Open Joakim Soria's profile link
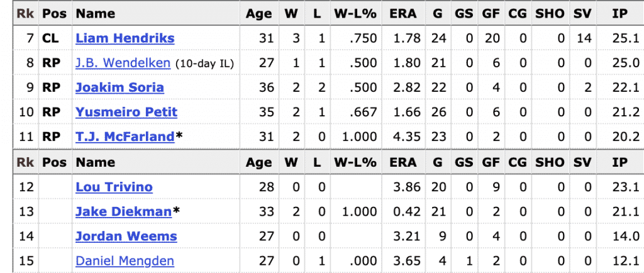644x273 pixels. 119,87
